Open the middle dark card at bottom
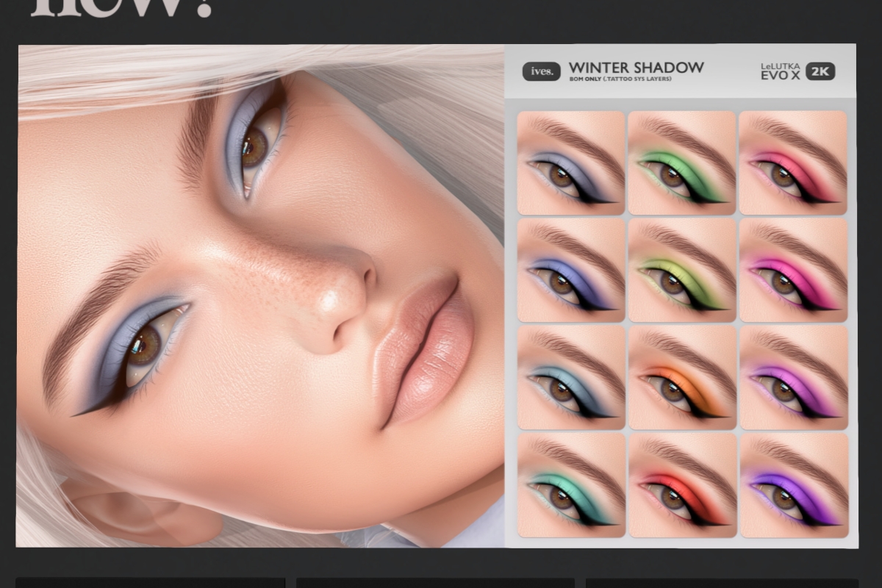 (435, 583)
